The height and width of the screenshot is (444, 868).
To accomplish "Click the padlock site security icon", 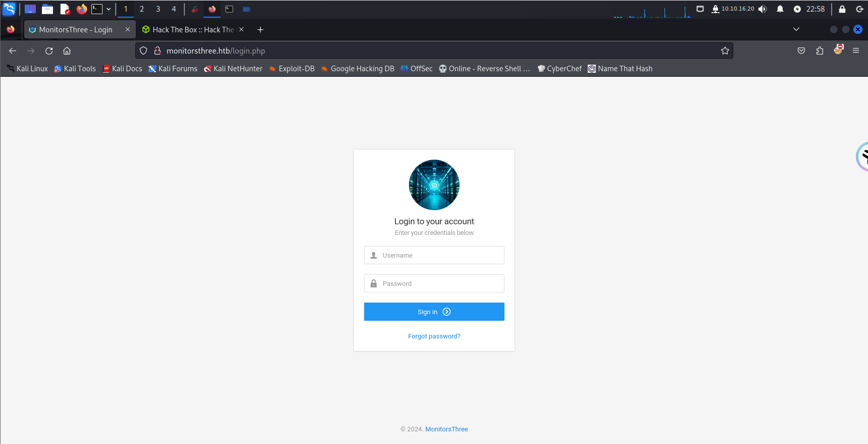I will click(158, 51).
